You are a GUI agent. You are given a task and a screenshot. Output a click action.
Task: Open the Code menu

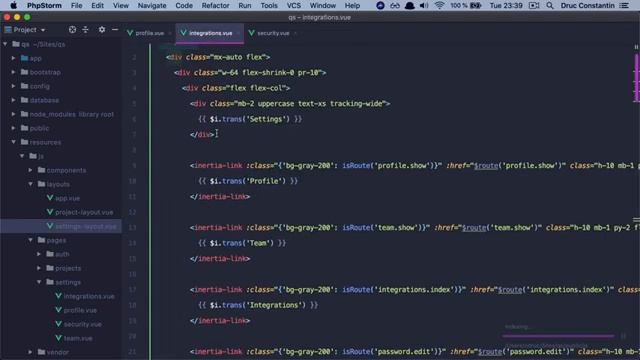click(184, 5)
